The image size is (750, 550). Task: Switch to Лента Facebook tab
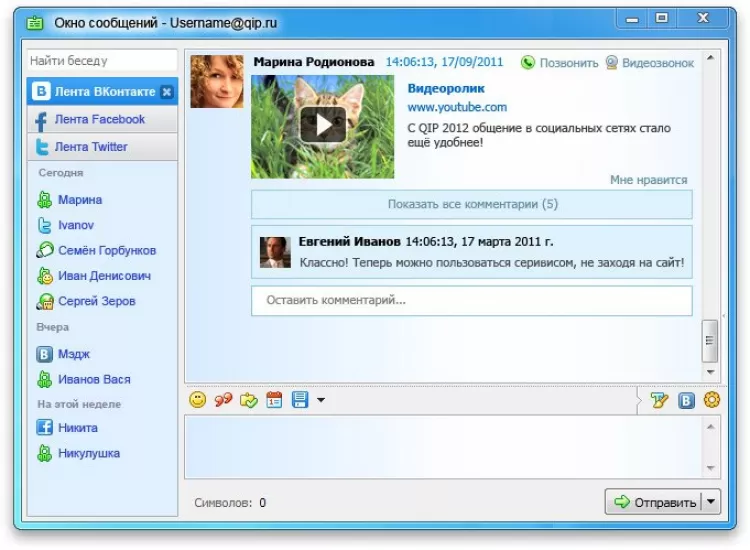pos(102,120)
